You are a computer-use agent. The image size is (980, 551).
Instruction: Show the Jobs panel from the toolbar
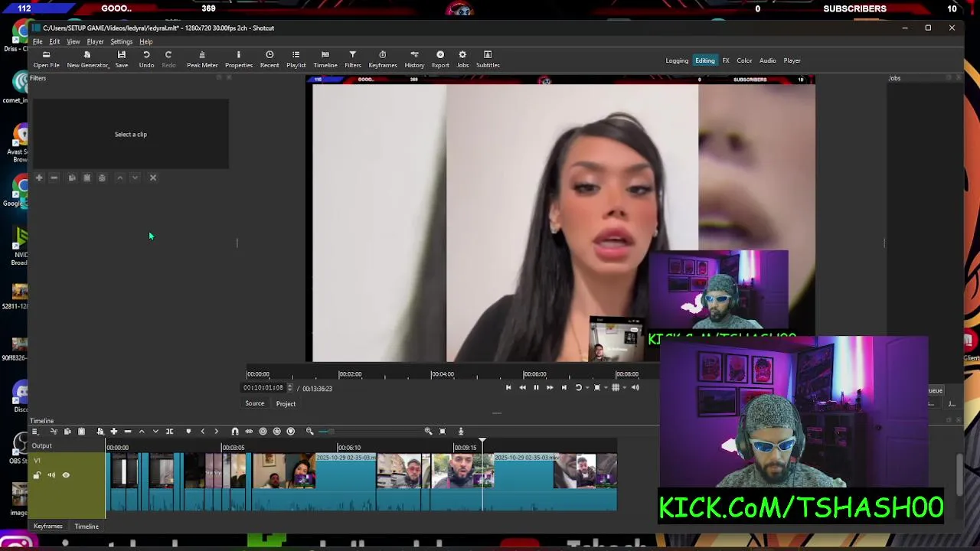462,59
